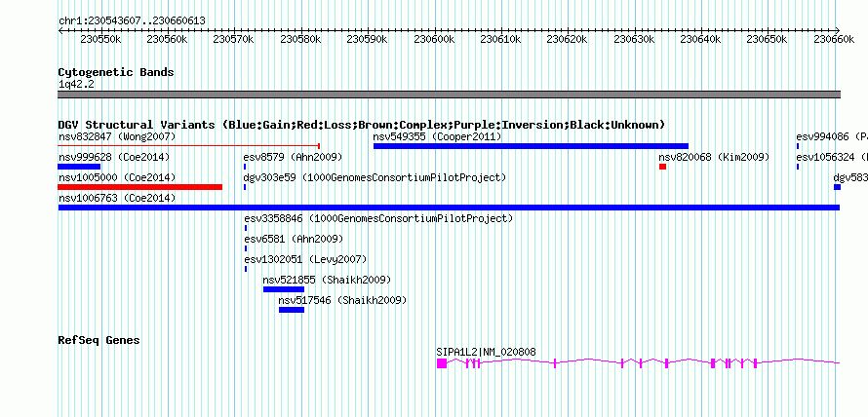Viewport: 868px width, 417px height.
Task: Open the nsv549355 (Cooper2011) variant label
Action: coord(437,136)
